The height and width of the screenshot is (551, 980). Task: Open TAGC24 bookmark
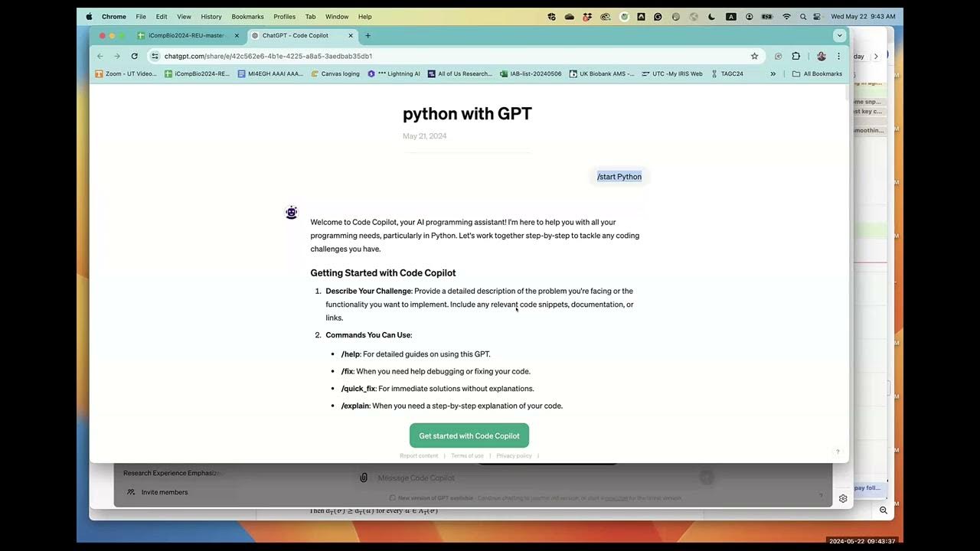click(727, 74)
